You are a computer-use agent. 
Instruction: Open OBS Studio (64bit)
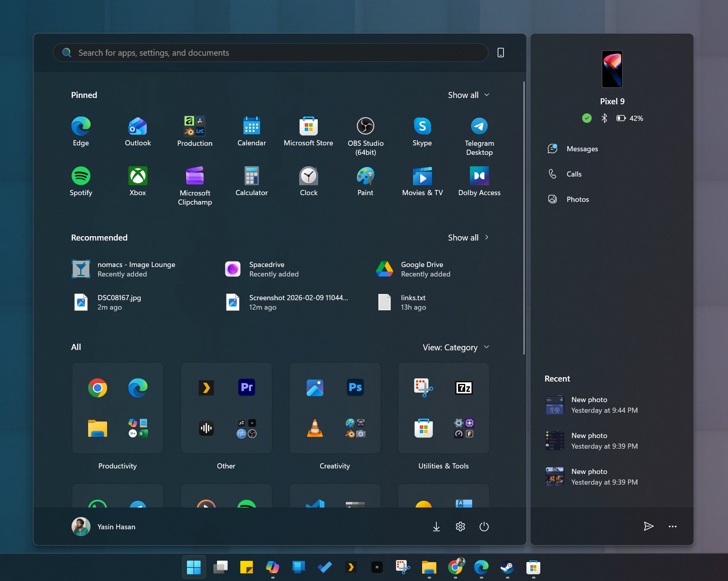365,136
